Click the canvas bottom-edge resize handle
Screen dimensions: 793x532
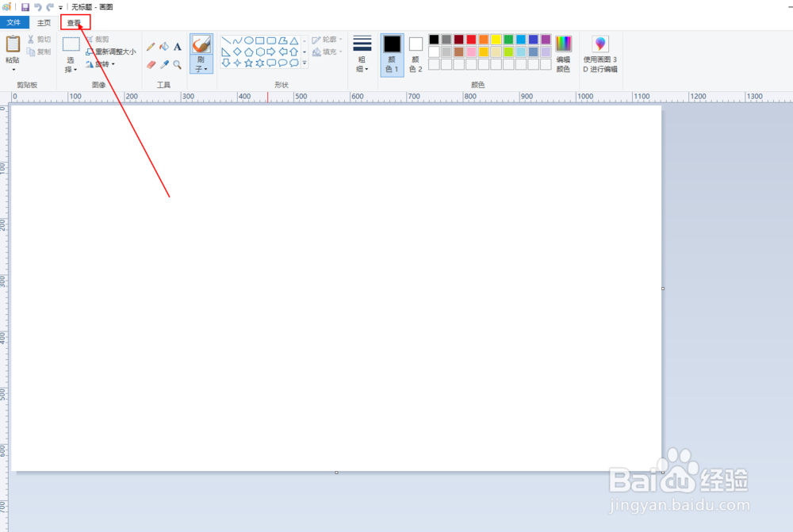[337, 473]
